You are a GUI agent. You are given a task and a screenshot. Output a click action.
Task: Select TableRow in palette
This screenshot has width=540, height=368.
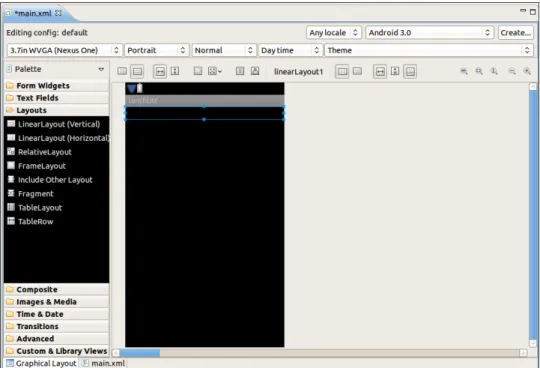[57, 221]
